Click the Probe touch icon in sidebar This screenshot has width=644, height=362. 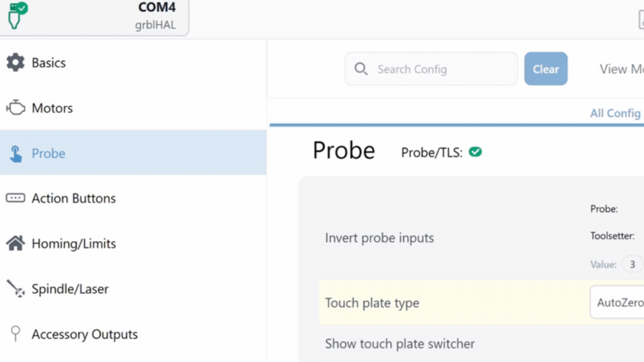(x=16, y=154)
